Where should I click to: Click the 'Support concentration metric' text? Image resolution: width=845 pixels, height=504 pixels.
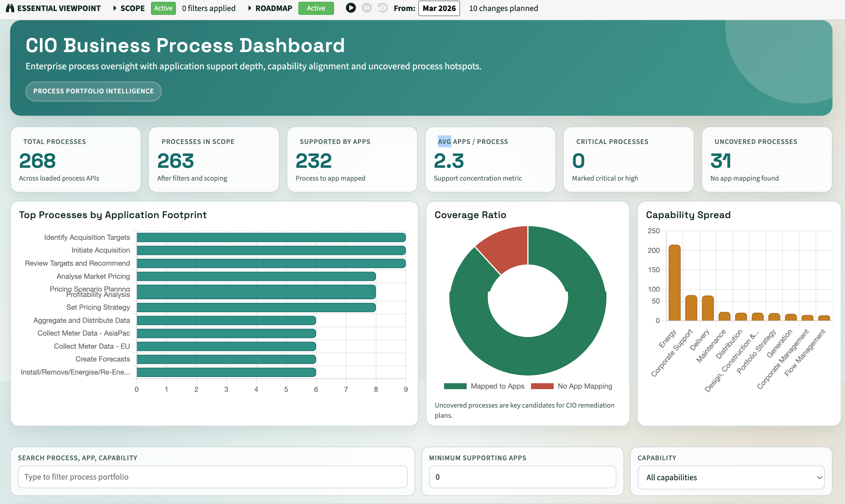(478, 178)
